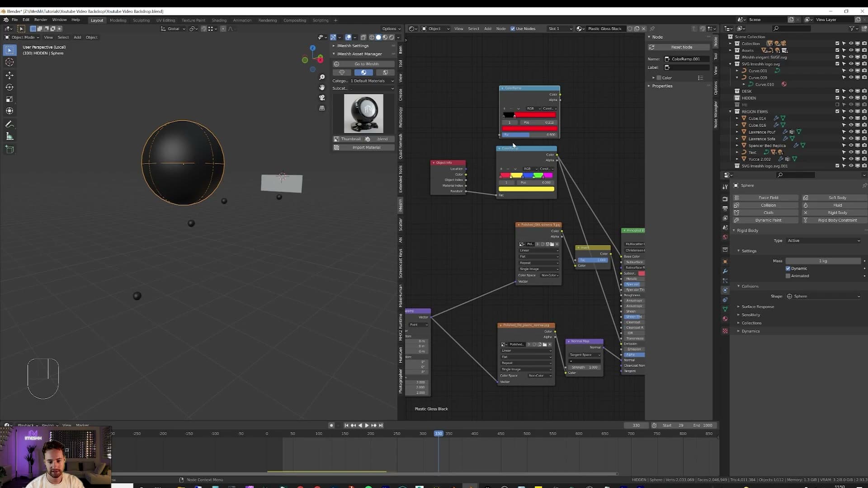Open the Render properties tab
Screen dimensions: 868x488
pos(725,199)
